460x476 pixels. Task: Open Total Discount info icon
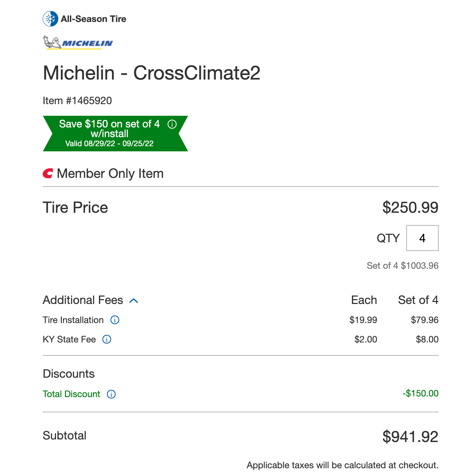(111, 394)
